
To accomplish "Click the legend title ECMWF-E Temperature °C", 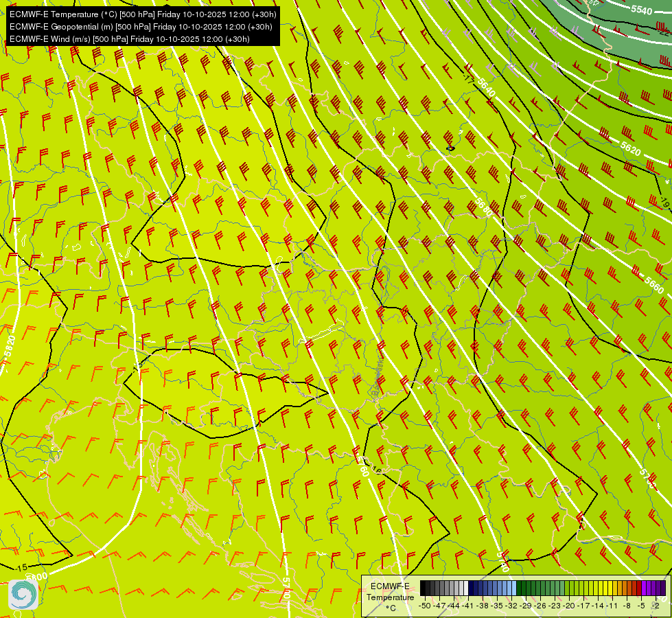I will (x=390, y=597).
